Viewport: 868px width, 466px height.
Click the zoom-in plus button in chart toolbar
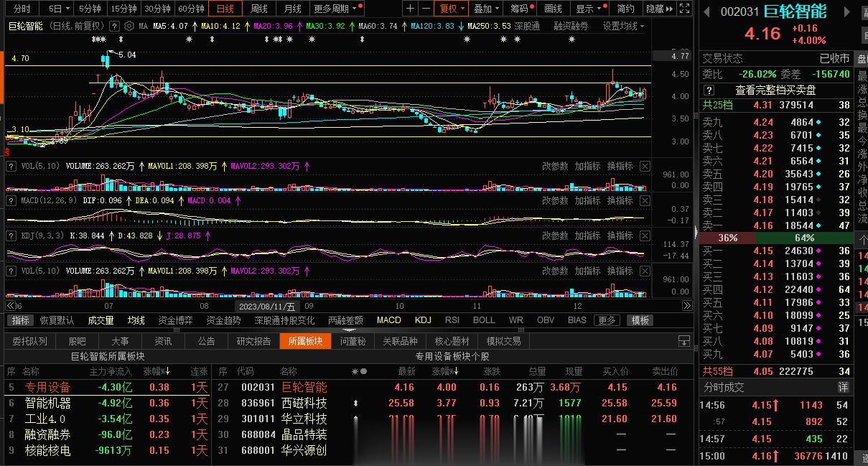point(410,9)
